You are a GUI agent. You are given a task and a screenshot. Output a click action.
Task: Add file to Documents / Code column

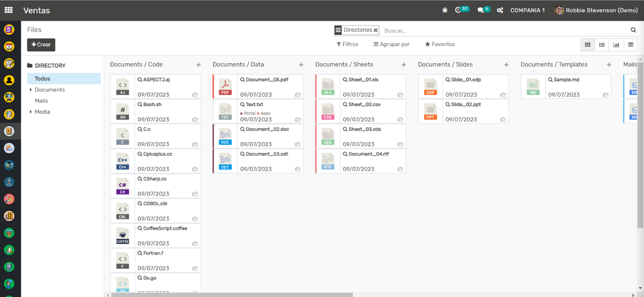(199, 65)
